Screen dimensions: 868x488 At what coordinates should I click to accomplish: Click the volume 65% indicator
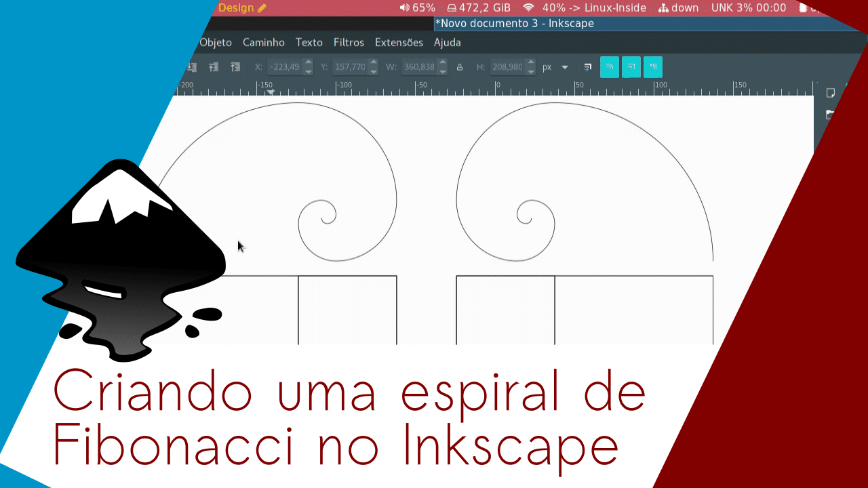(x=417, y=7)
